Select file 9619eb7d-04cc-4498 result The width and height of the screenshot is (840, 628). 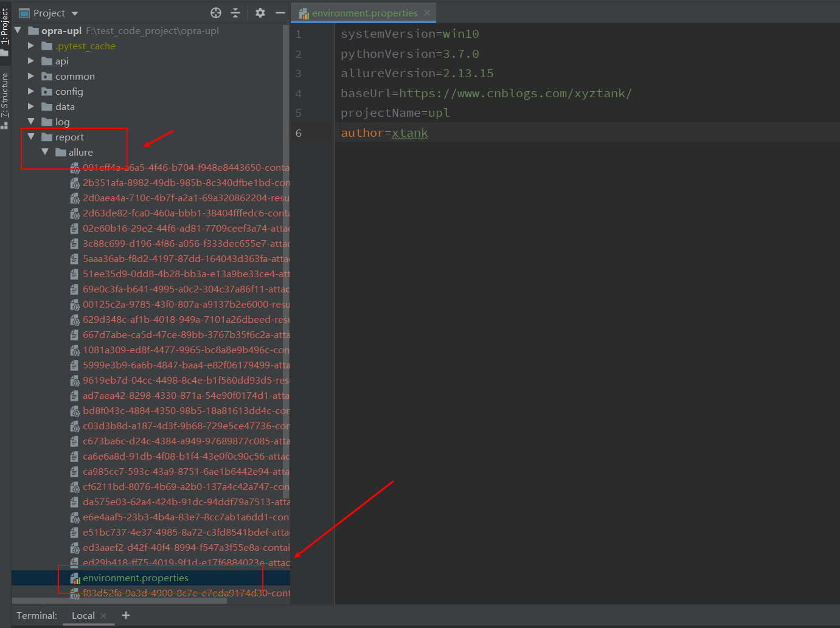tap(186, 380)
